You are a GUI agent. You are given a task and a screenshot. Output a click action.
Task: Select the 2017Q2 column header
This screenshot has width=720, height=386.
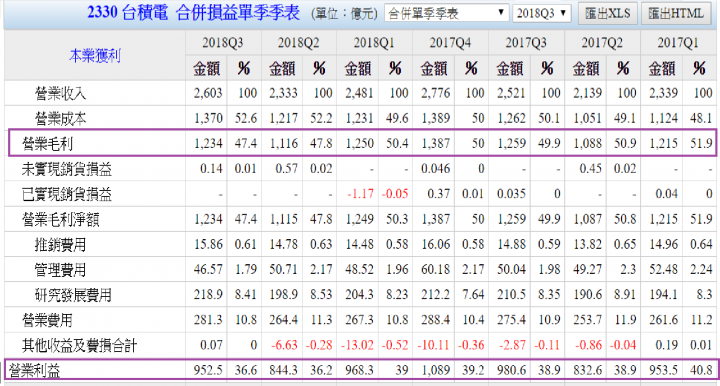pos(602,43)
